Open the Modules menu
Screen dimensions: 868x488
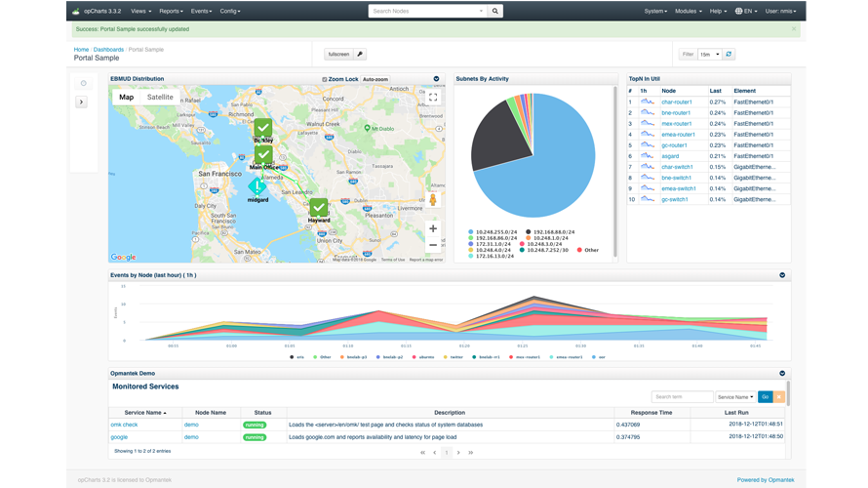(x=688, y=12)
